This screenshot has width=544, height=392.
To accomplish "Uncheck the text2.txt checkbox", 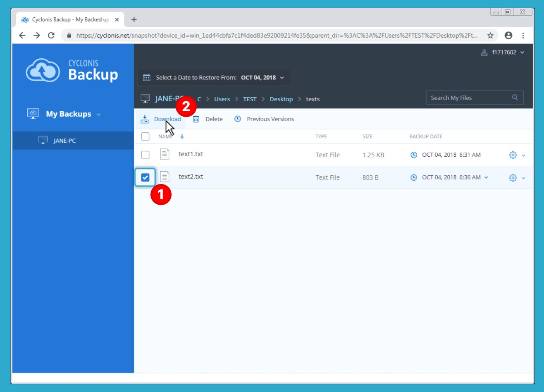I will click(x=145, y=178).
